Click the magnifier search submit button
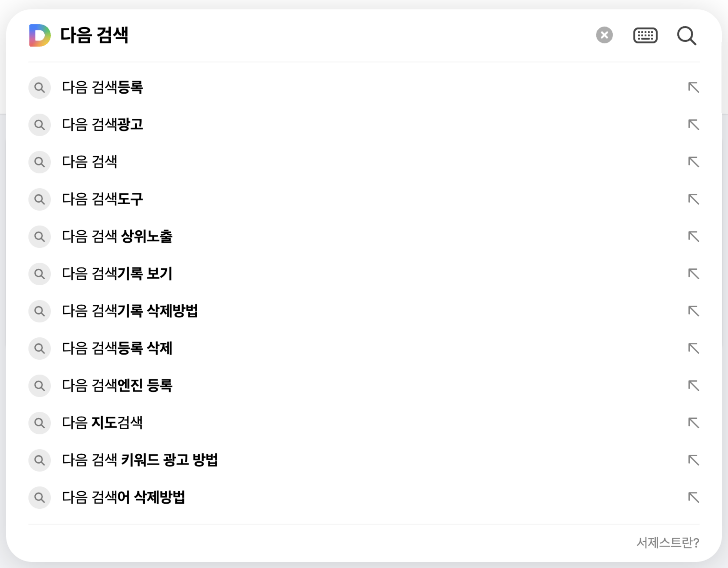The image size is (728, 568). pos(686,35)
